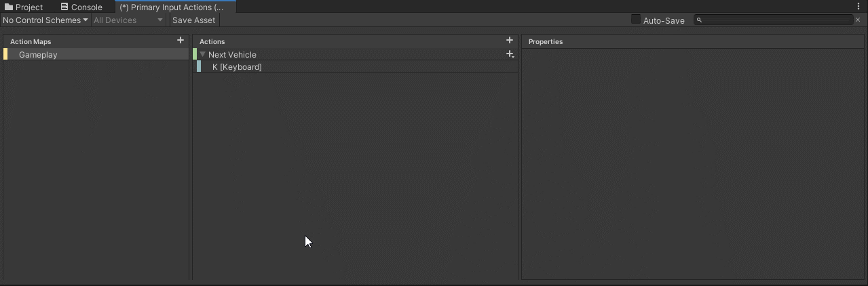The height and width of the screenshot is (286, 868).
Task: Click the search magnifier icon
Action: (700, 20)
